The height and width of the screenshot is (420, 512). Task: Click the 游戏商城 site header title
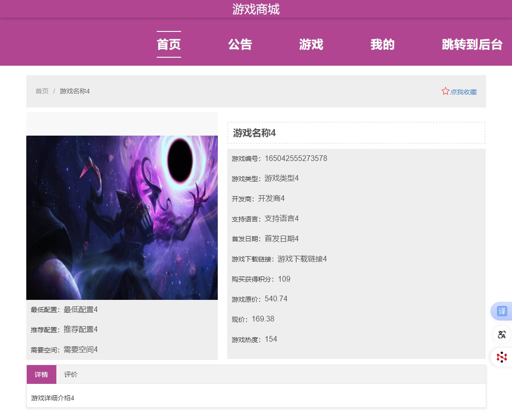pyautogui.click(x=256, y=9)
